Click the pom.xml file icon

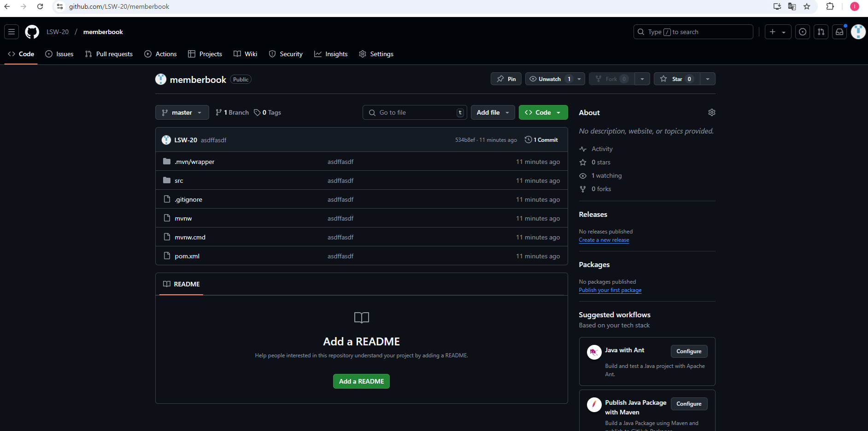167,256
